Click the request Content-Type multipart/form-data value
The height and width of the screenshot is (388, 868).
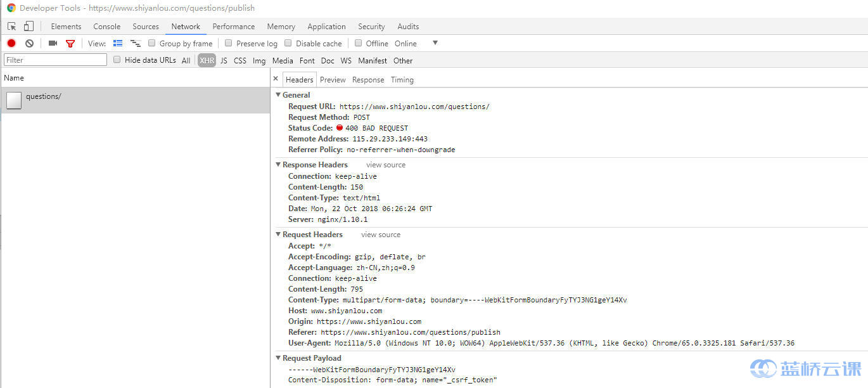point(485,300)
